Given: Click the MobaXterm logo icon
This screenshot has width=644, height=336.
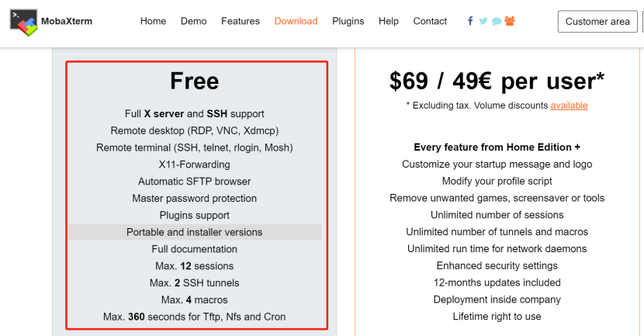Looking at the screenshot, I should 23,23.
